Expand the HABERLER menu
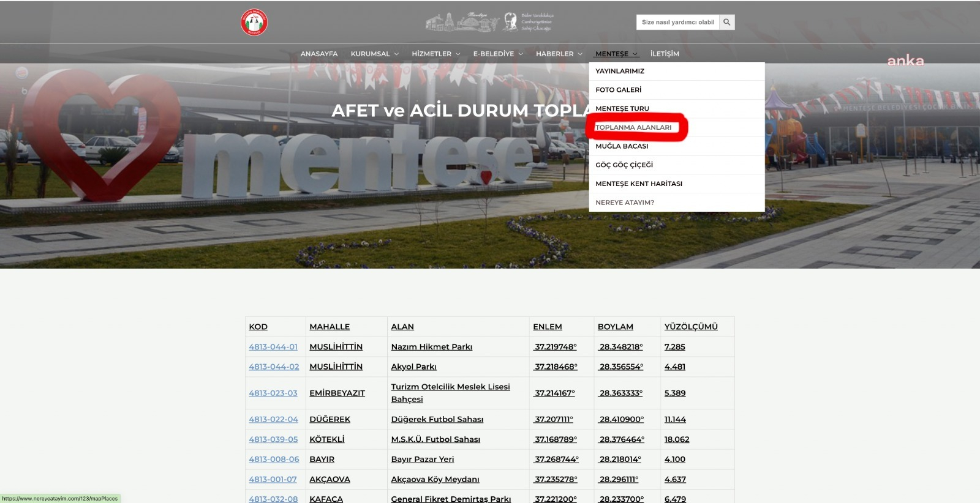Screen dimensions: 980x503 click(x=559, y=54)
